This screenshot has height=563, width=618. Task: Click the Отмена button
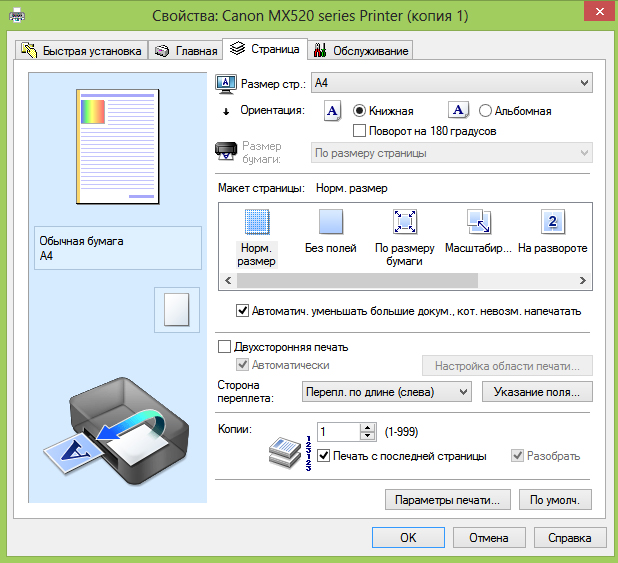coord(489,538)
